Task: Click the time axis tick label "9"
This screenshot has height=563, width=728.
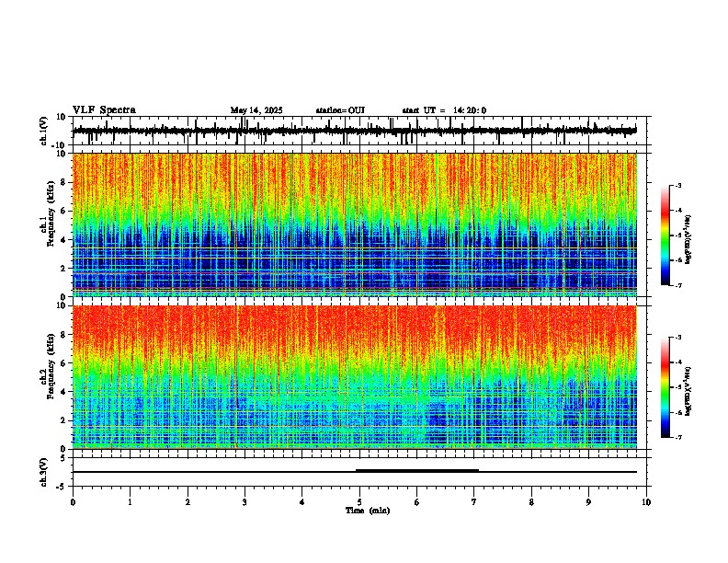Action: click(588, 502)
